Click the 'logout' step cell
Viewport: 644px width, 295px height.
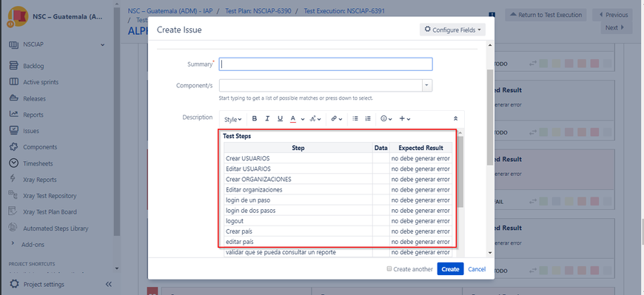[x=298, y=221]
